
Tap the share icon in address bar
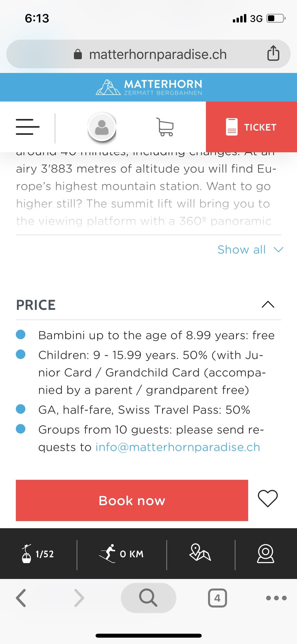click(x=273, y=54)
